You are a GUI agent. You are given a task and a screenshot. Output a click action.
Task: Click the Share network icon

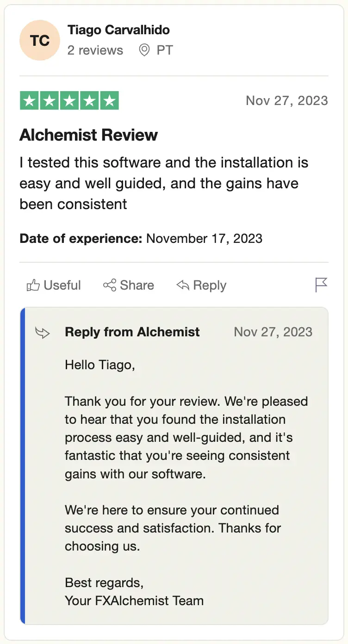pyautogui.click(x=110, y=285)
